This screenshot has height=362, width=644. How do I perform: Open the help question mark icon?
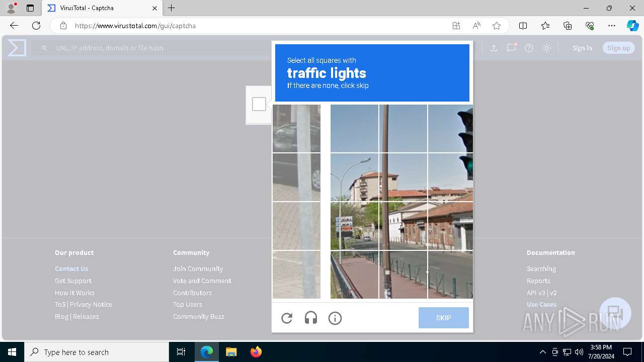point(529,48)
